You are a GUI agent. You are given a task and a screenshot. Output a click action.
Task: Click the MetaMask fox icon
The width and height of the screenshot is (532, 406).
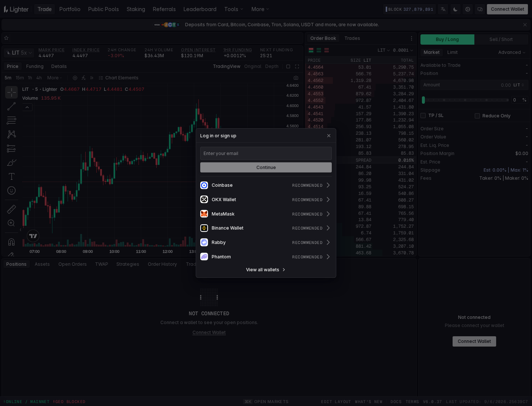click(x=204, y=214)
